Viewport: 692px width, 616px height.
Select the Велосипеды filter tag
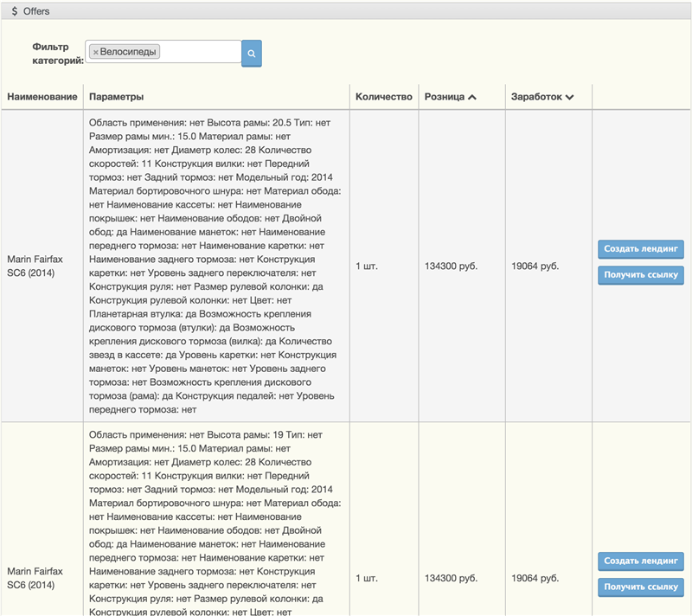point(129,52)
